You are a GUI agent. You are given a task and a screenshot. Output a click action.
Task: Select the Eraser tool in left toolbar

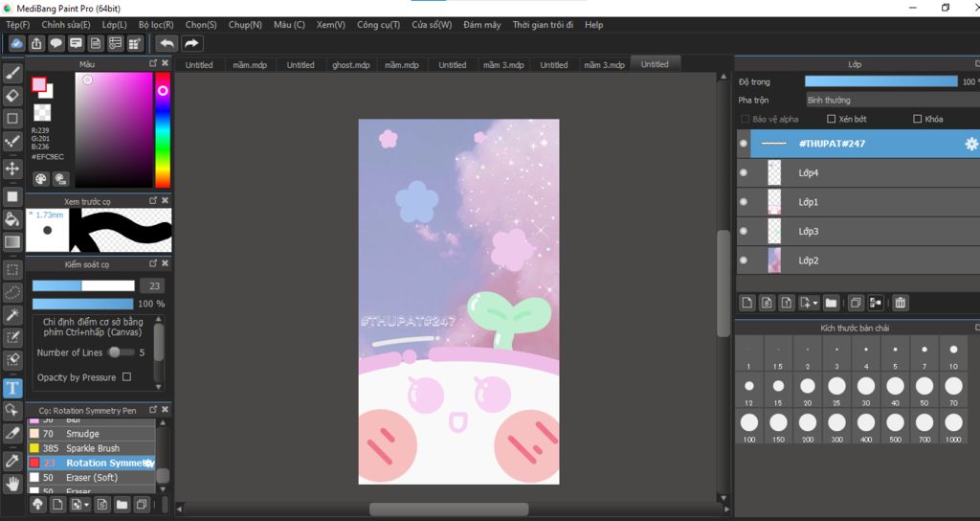pos(12,96)
